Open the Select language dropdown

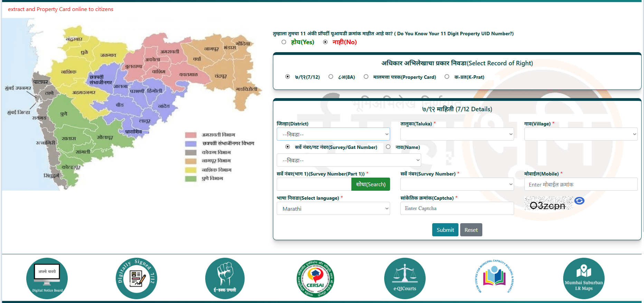333,209
